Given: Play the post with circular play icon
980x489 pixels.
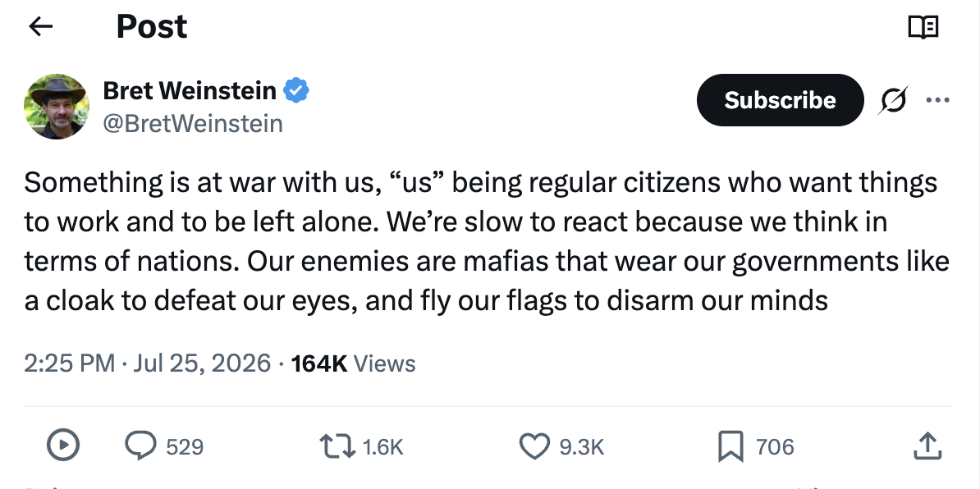Looking at the screenshot, I should 63,446.
